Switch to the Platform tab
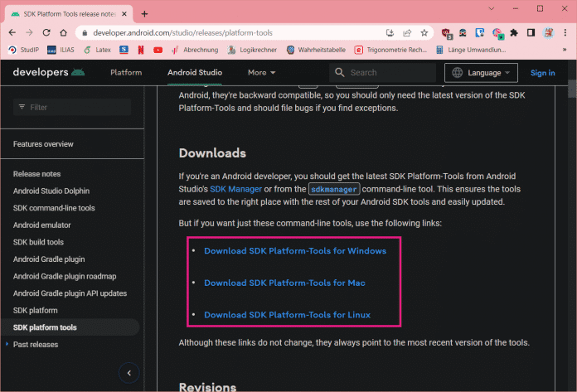The height and width of the screenshot is (392, 577). pyautogui.click(x=126, y=72)
